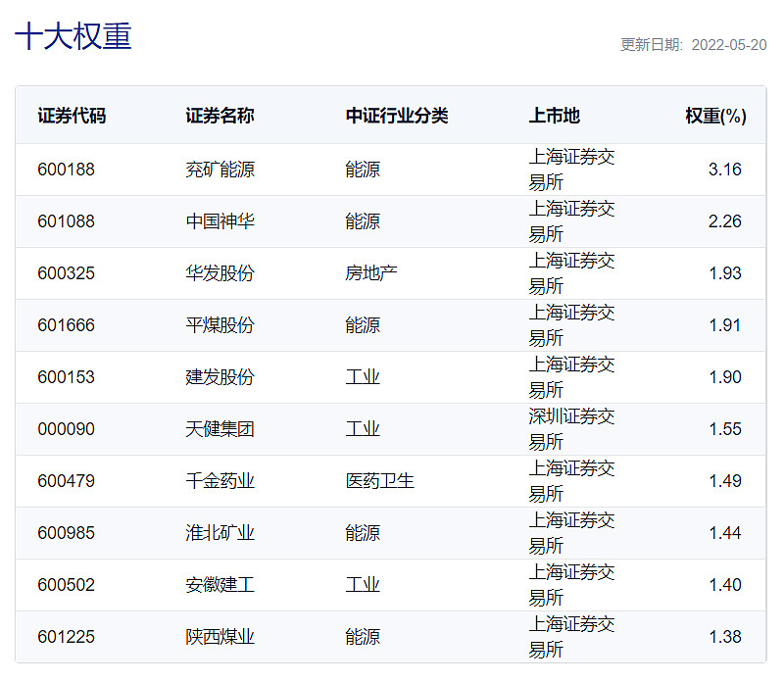Image resolution: width=784 pixels, height=682 pixels.
Task: Select weight value 1.49
Action: (x=725, y=481)
